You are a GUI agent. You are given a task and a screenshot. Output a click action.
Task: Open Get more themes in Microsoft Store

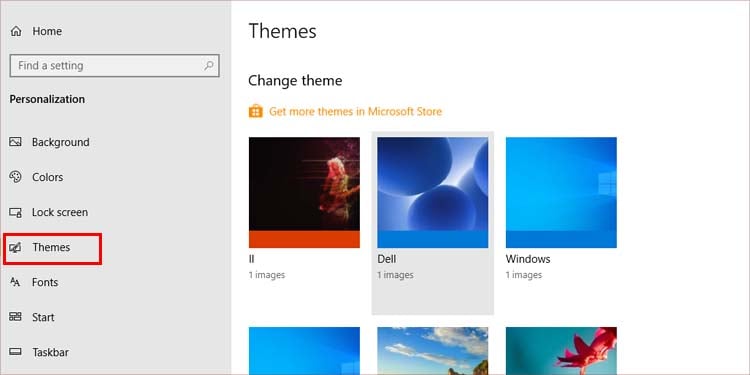355,111
